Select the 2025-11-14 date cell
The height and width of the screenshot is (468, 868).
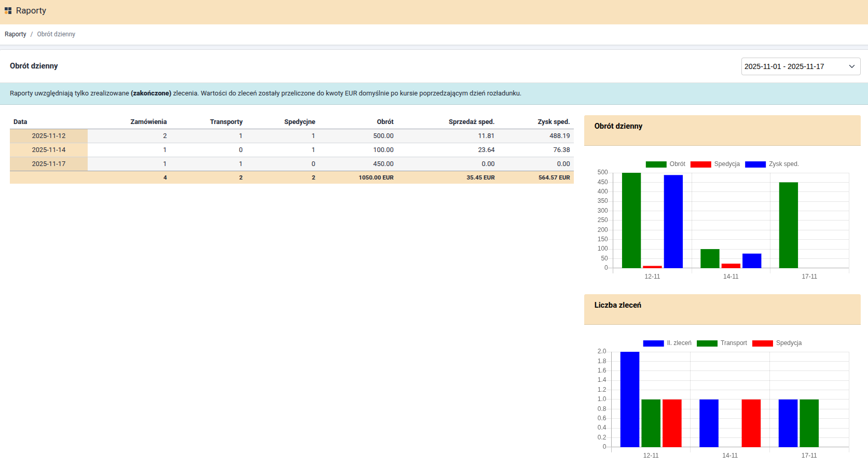click(49, 150)
